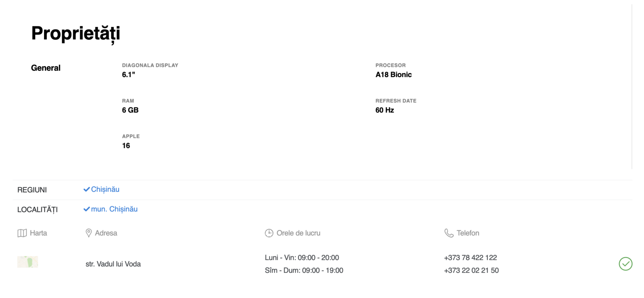This screenshot has height=298, width=644.
Task: Click the General properties section label
Action: point(46,68)
